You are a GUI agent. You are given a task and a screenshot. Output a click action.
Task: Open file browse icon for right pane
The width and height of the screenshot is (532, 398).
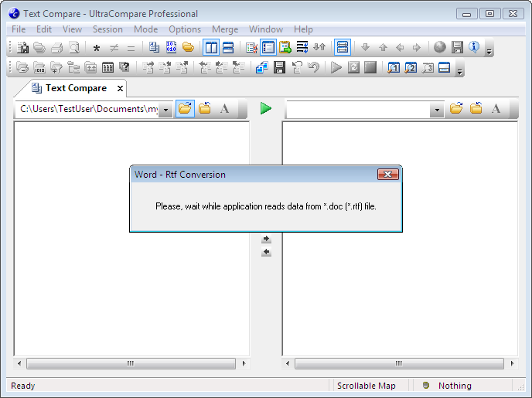coord(456,108)
